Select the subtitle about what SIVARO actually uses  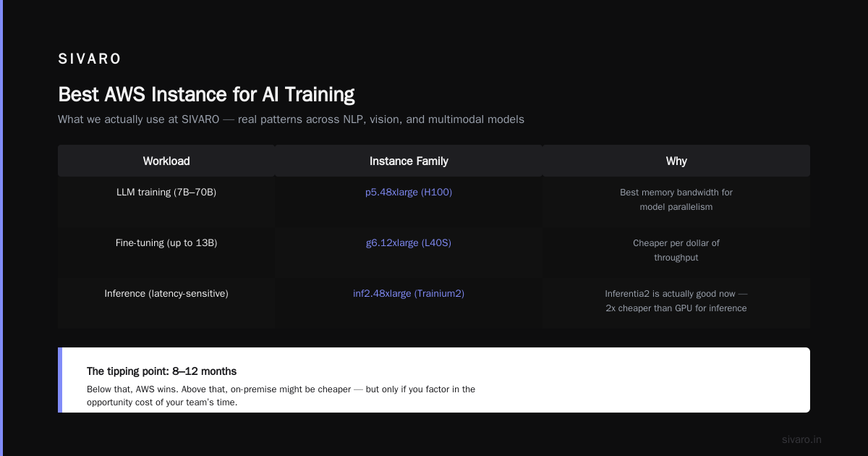pos(291,119)
